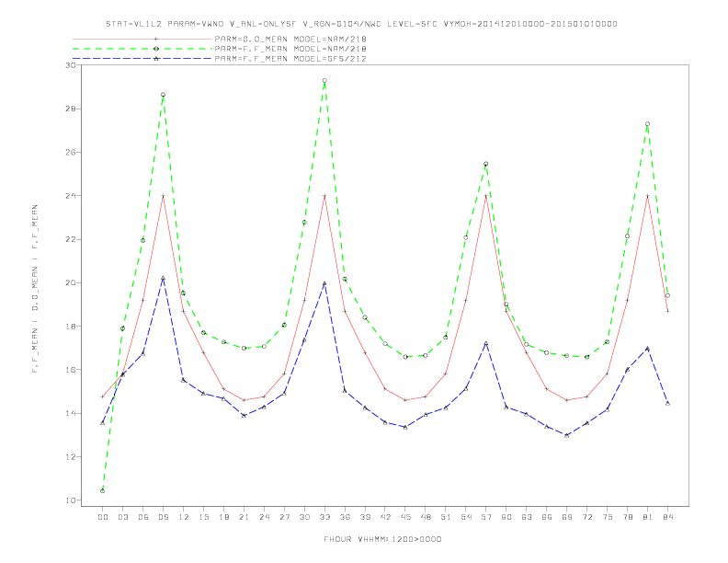Click x-axis tick label 33

[324, 517]
